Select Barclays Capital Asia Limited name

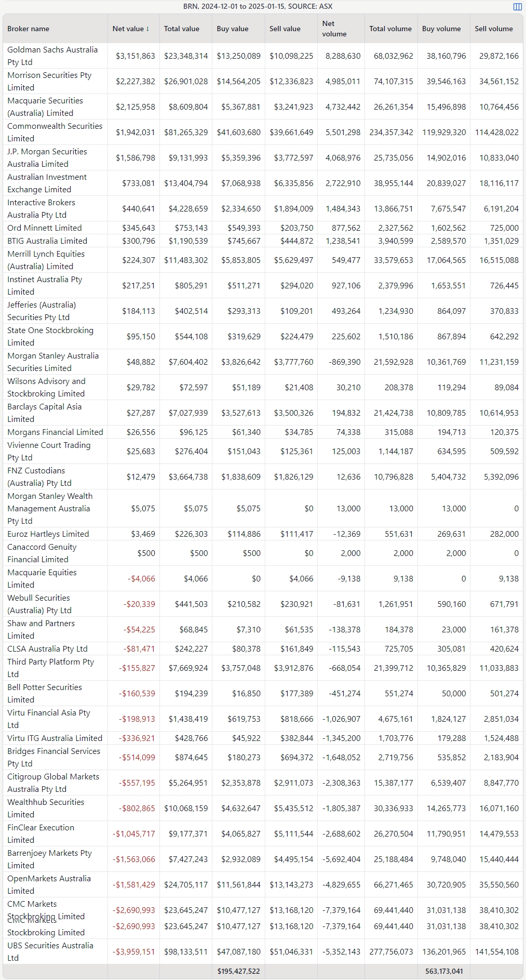pyautogui.click(x=44, y=413)
